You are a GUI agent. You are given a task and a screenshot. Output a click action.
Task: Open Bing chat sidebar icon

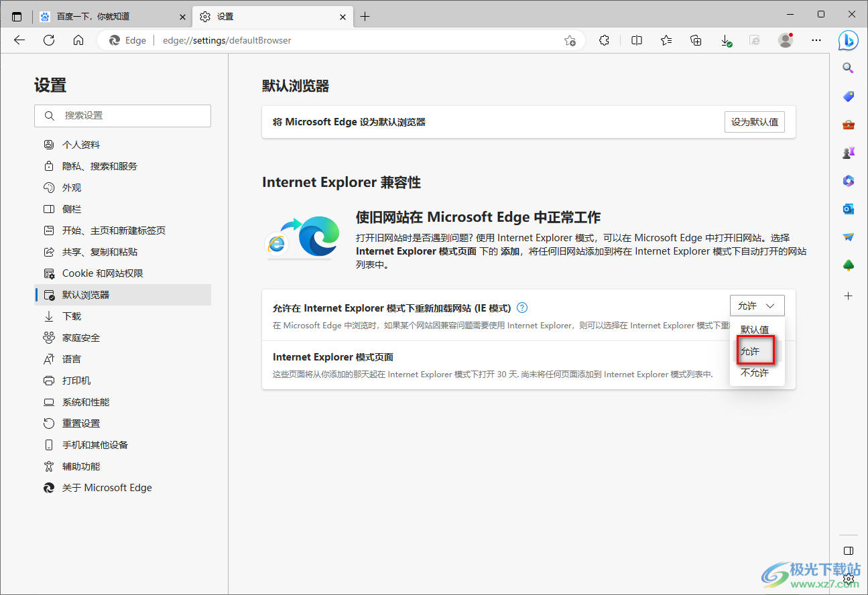849,40
